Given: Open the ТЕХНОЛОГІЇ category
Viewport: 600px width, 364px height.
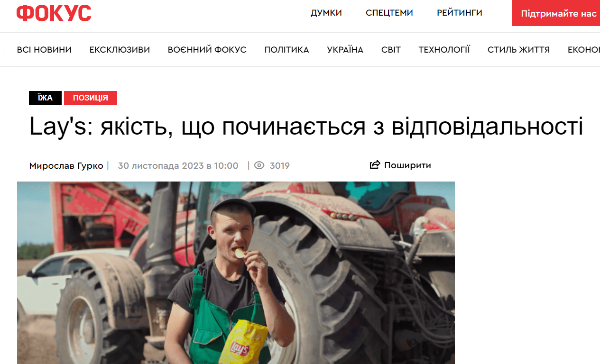Looking at the screenshot, I should pos(444,50).
